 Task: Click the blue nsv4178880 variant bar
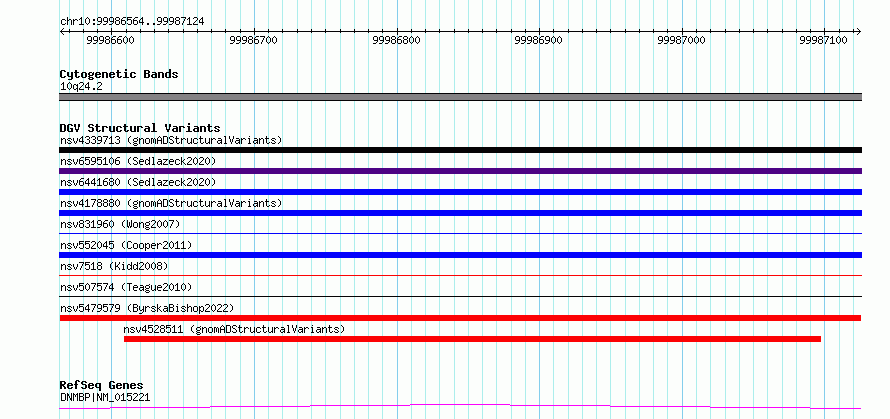click(460, 213)
